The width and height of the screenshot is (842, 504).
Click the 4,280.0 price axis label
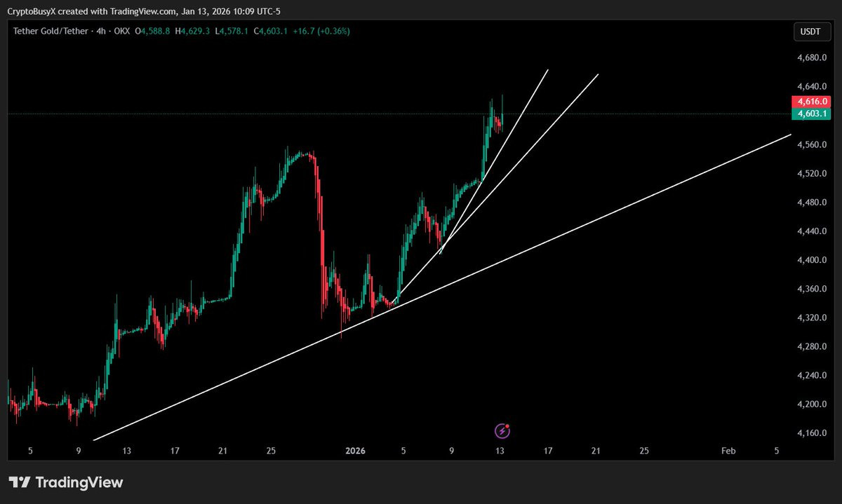[x=813, y=346]
